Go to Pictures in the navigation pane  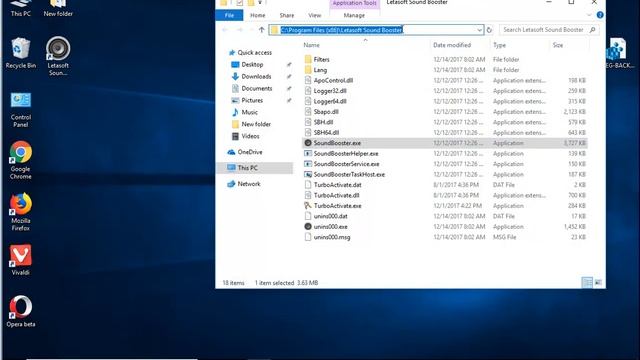tap(252, 100)
